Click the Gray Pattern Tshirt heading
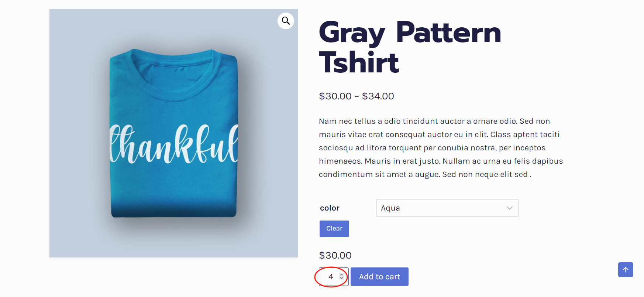Image resolution: width=644 pixels, height=297 pixels. (410, 47)
